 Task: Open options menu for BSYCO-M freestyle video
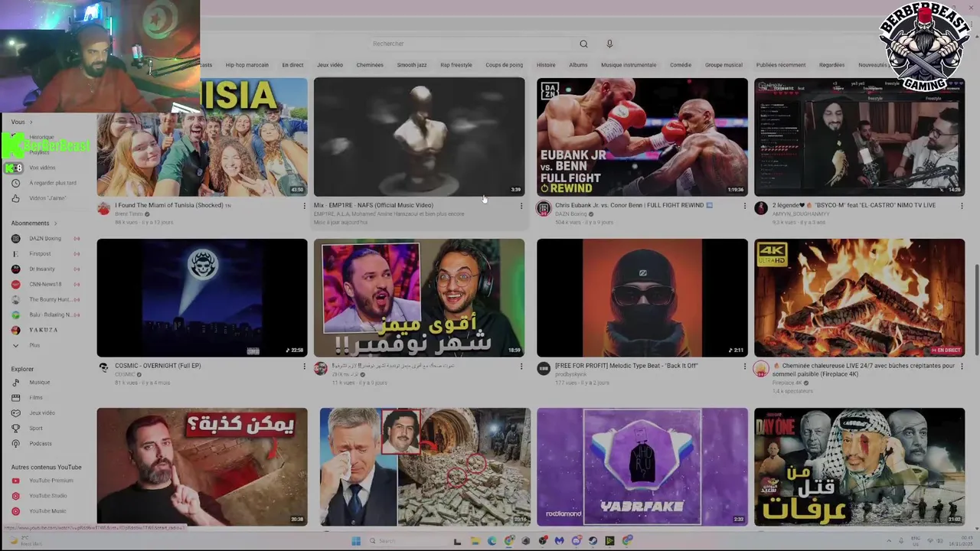[962, 206]
